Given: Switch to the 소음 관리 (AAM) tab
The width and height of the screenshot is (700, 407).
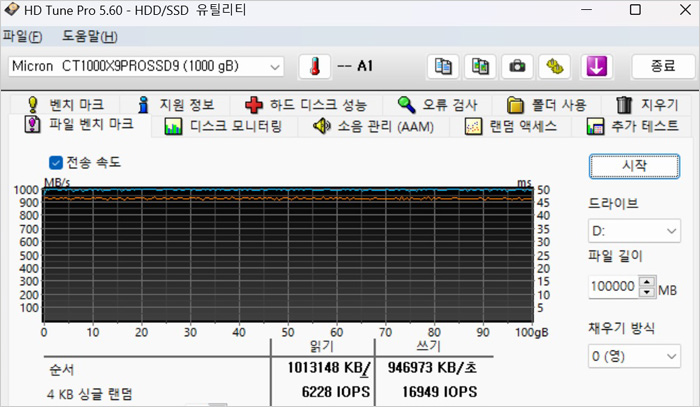Looking at the screenshot, I should [x=373, y=127].
